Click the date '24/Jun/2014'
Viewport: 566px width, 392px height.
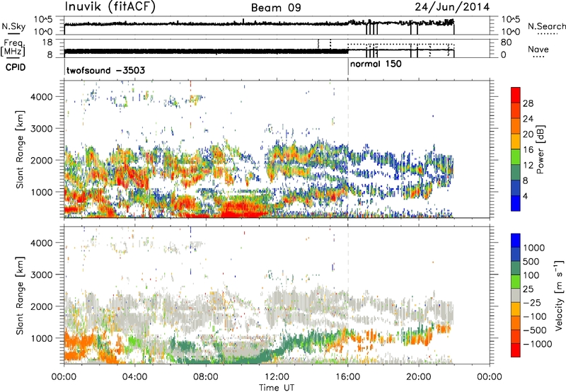452,7
